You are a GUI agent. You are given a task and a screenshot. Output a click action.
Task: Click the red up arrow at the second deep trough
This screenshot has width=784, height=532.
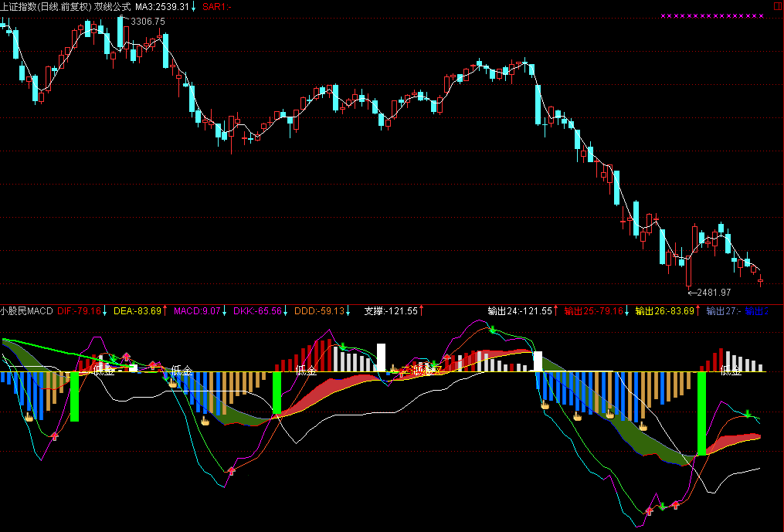pos(231,470)
